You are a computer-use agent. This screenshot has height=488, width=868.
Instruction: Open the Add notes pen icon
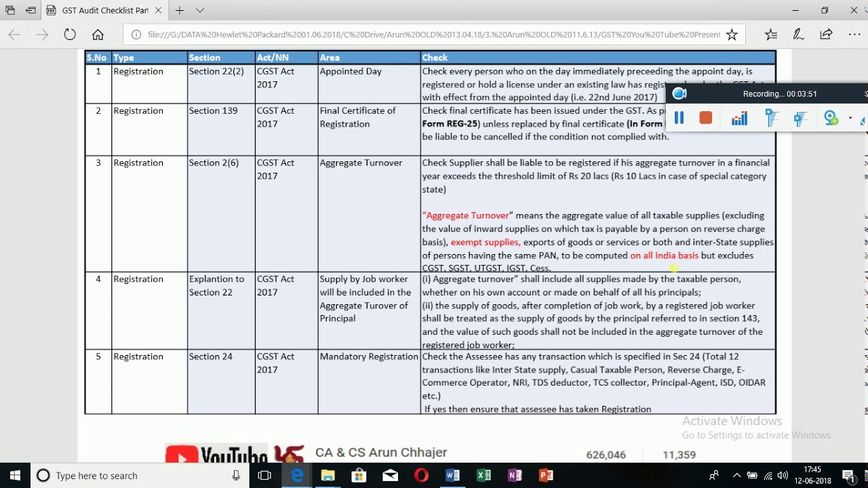tap(798, 35)
